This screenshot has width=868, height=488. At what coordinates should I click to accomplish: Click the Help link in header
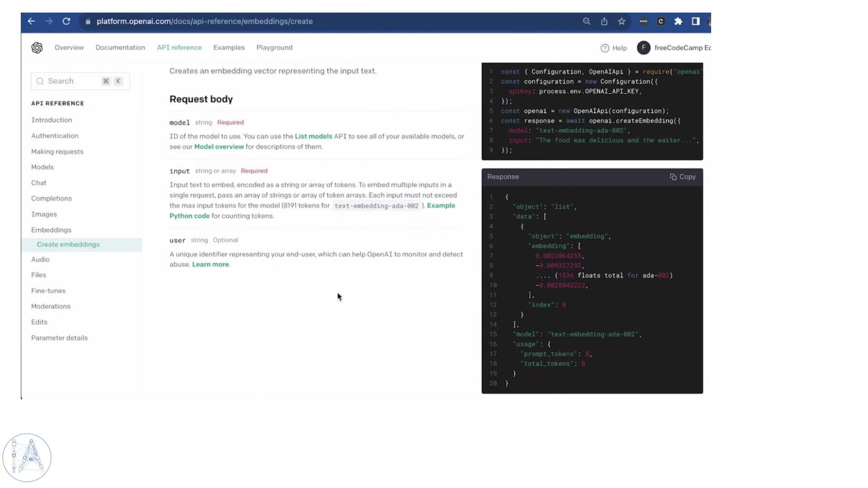[619, 48]
